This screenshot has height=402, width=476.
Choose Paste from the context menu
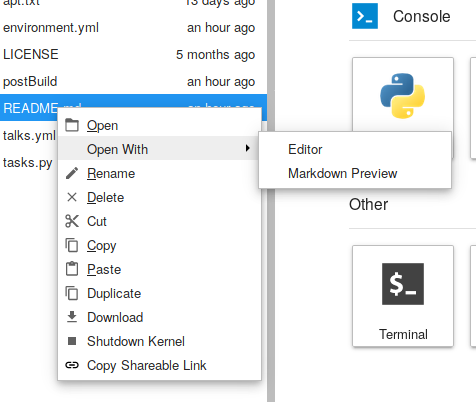tap(159, 269)
